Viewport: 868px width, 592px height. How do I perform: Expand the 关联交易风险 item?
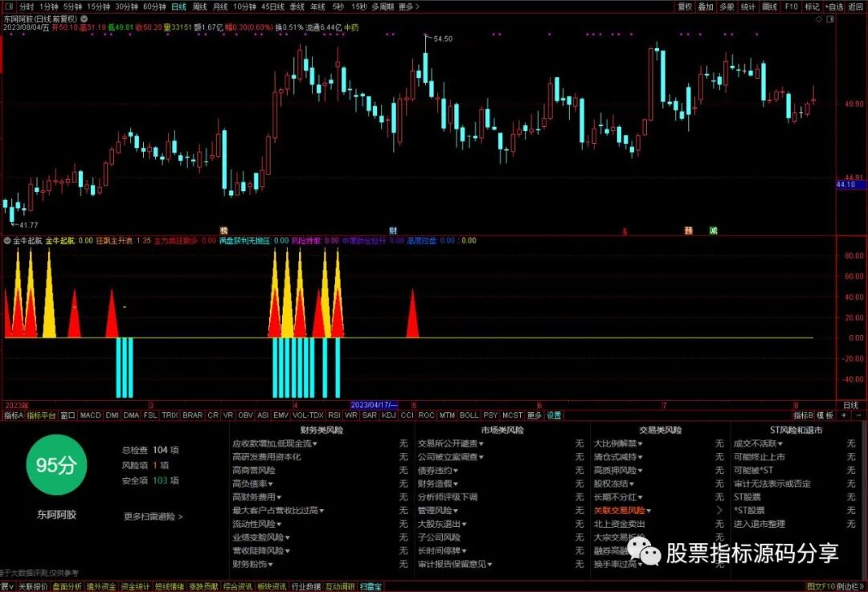(622, 511)
